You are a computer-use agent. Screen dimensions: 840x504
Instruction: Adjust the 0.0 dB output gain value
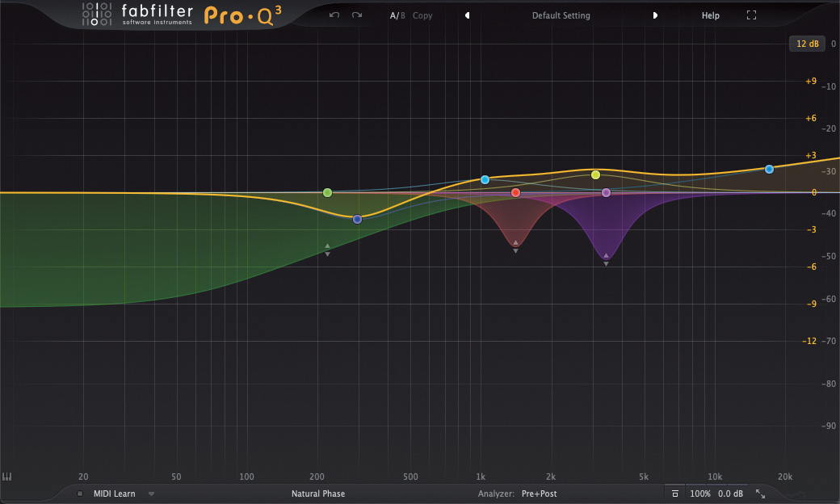point(731,493)
